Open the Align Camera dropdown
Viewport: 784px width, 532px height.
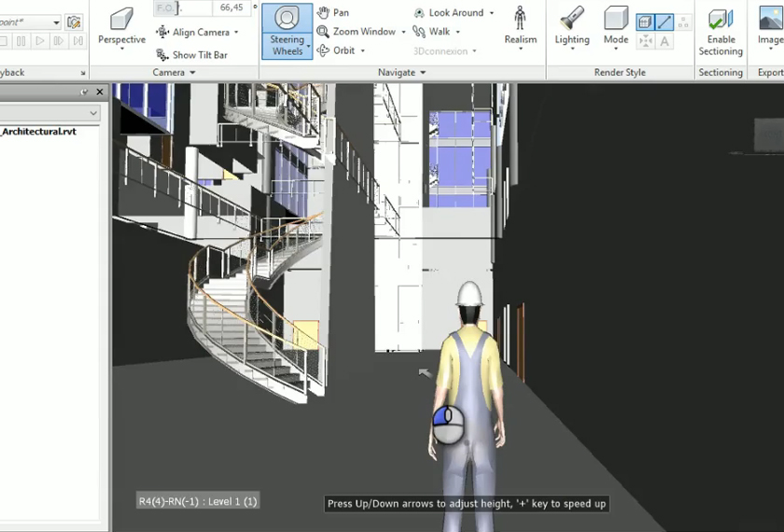coord(235,33)
